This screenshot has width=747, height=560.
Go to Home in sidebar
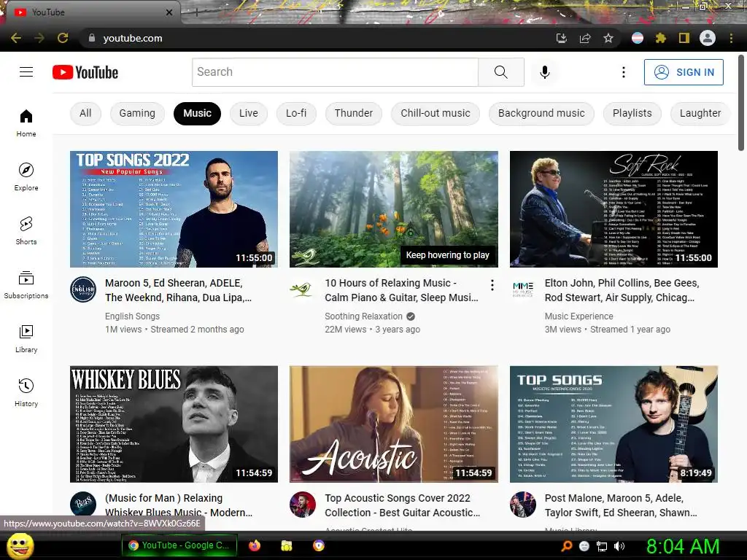(26, 122)
